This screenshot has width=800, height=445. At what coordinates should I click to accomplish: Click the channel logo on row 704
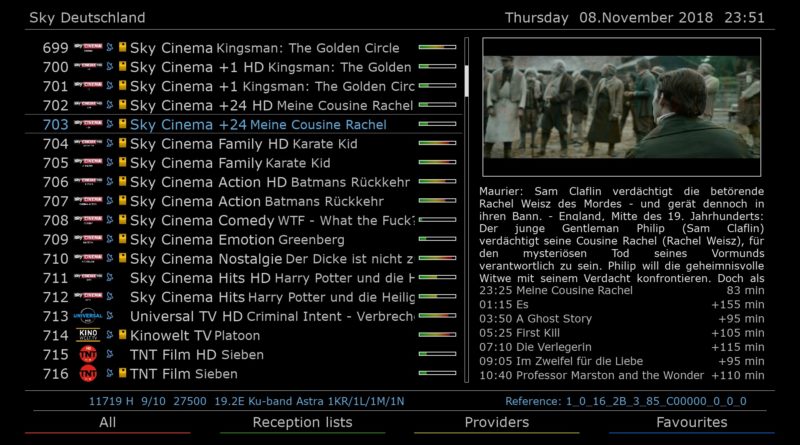pyautogui.click(x=88, y=143)
